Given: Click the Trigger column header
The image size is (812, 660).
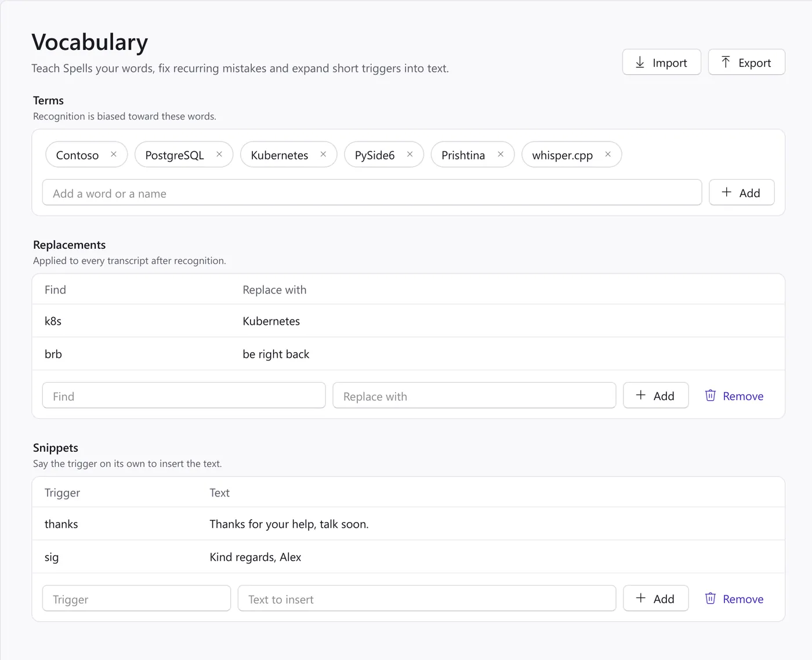Looking at the screenshot, I should pyautogui.click(x=62, y=492).
